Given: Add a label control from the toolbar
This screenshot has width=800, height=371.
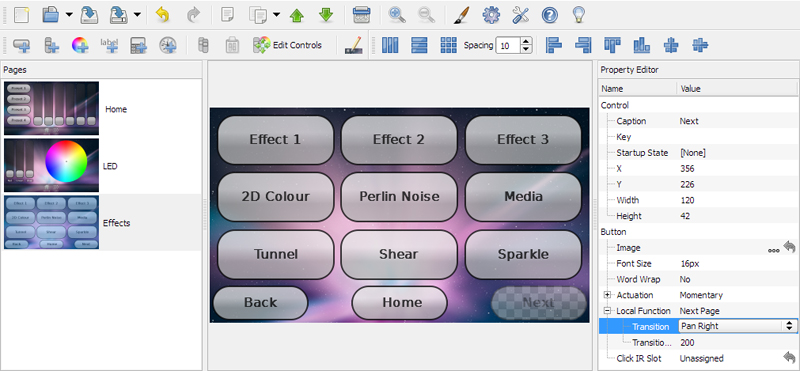Looking at the screenshot, I should pos(109,45).
